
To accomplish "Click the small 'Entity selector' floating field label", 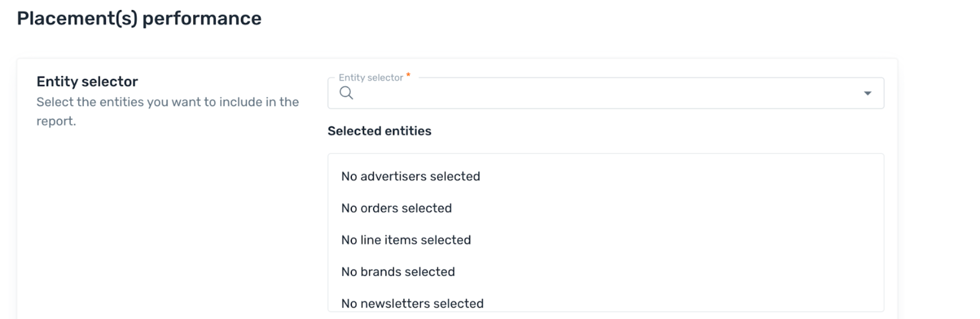I will pos(371,78).
